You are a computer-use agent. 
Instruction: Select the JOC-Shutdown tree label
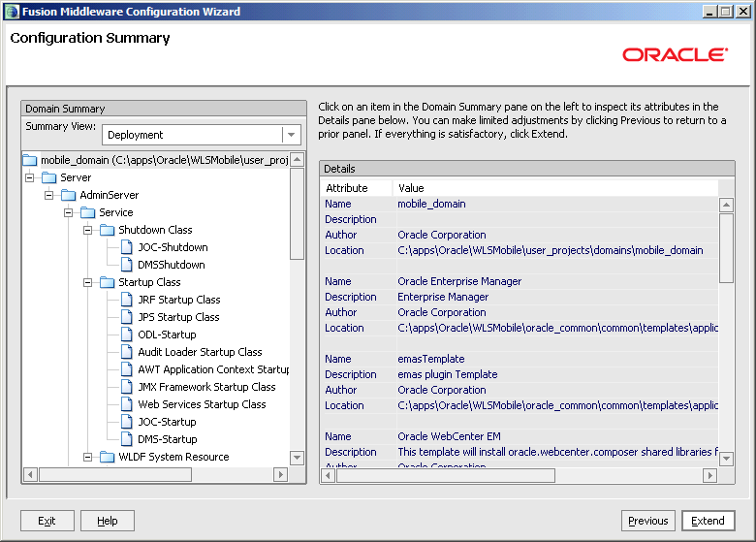[x=173, y=247]
